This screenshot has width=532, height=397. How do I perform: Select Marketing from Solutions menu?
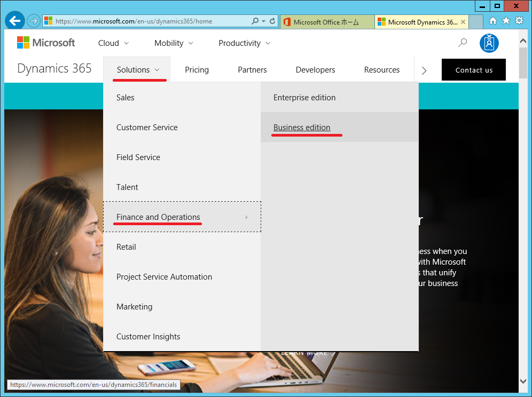click(182, 306)
